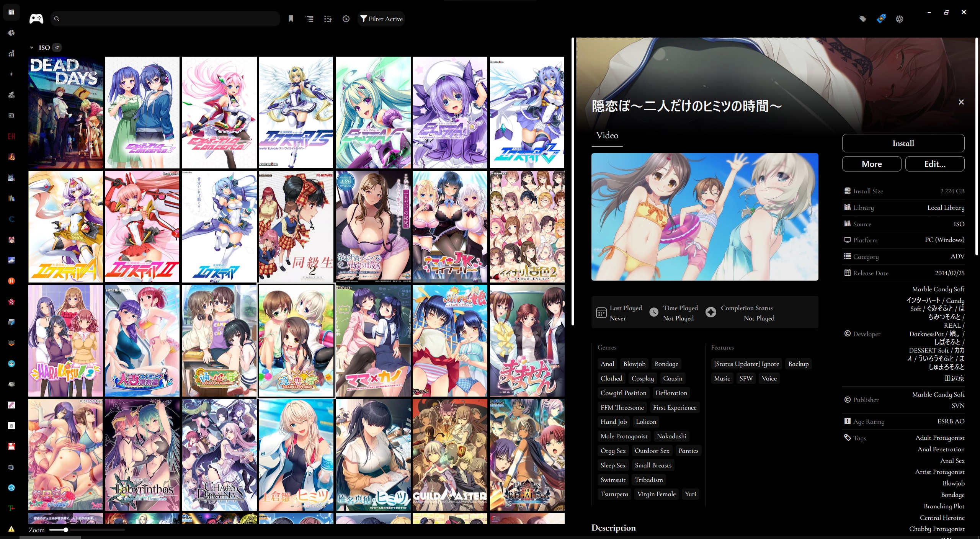Click the bookmark icon in toolbar

291,19
